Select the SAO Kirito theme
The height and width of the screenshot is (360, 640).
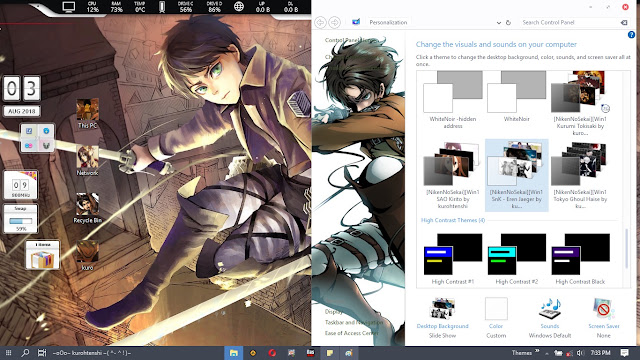pos(453,176)
